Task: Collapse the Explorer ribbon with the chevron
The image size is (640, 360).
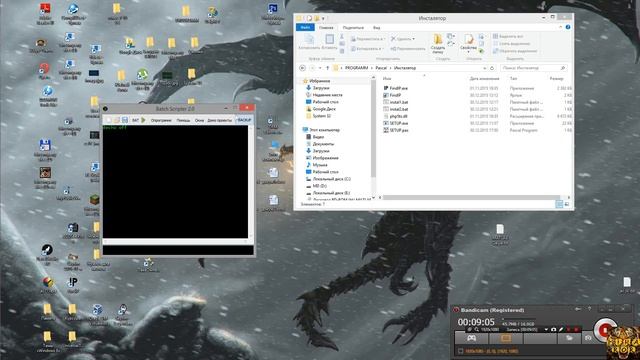Action: [x=560, y=27]
